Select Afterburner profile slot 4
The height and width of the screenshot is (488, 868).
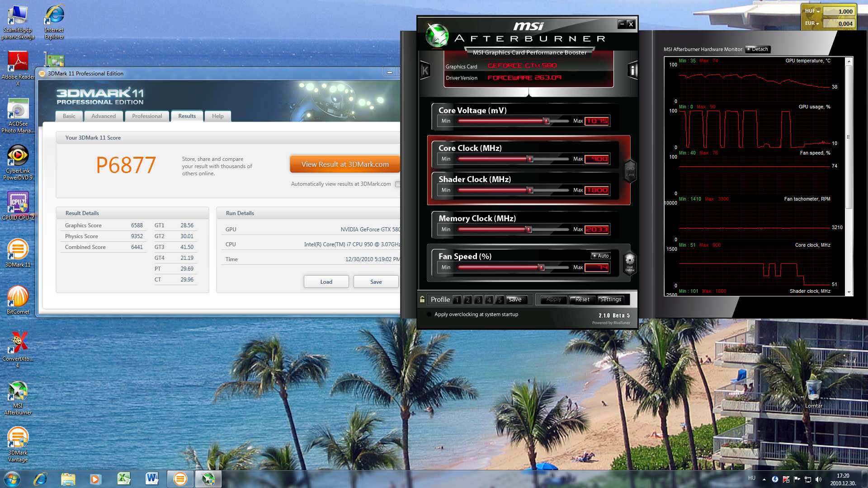tap(489, 300)
